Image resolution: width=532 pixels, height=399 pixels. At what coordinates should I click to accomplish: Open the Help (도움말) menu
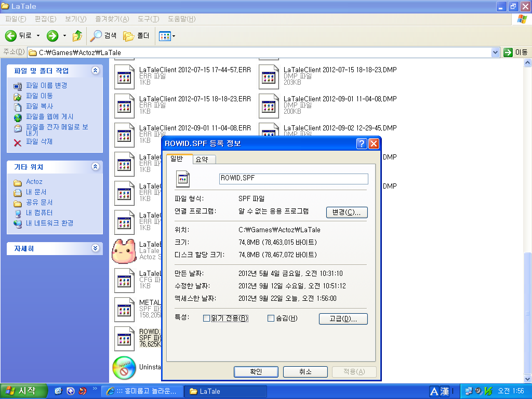[x=181, y=19]
